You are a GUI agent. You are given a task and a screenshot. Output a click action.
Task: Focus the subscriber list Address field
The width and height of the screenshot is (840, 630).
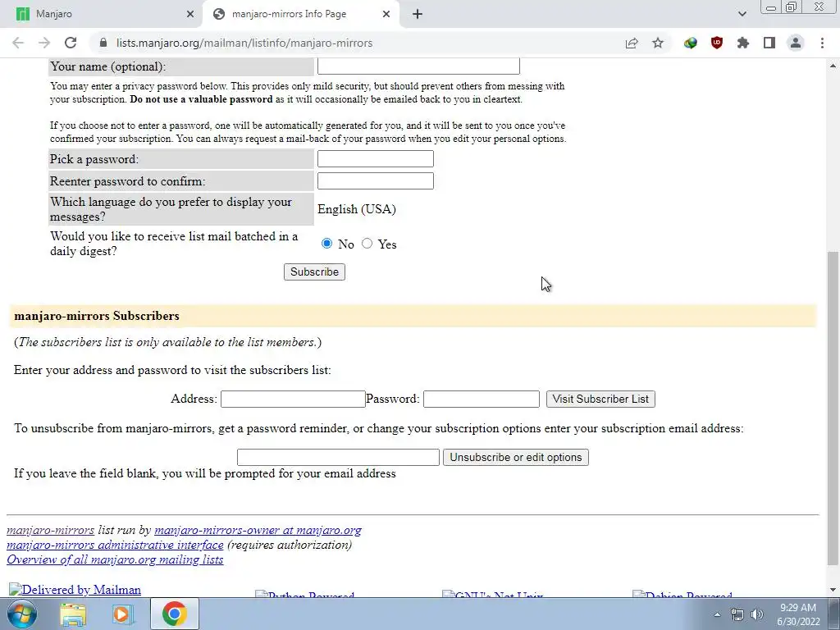click(293, 399)
